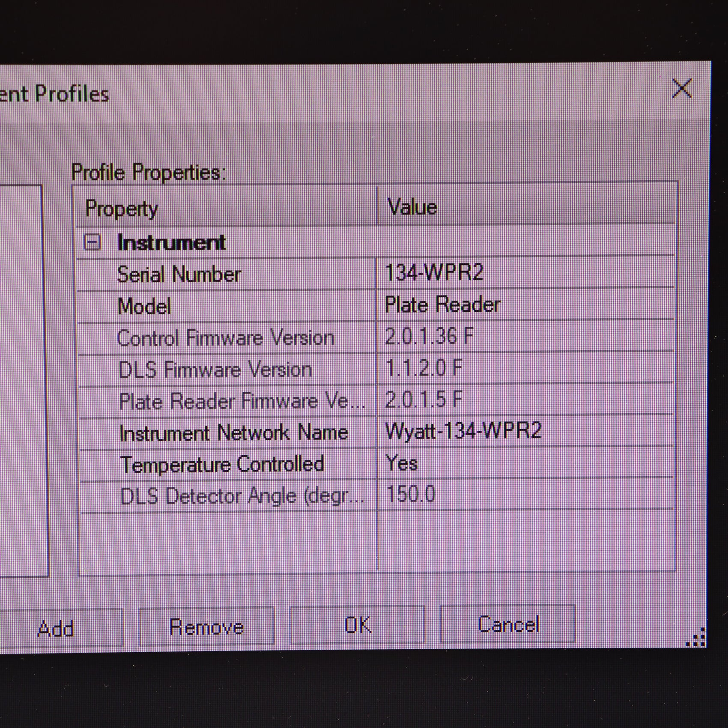Dismiss the dialog using Cancel
The image size is (728, 728).
[507, 625]
